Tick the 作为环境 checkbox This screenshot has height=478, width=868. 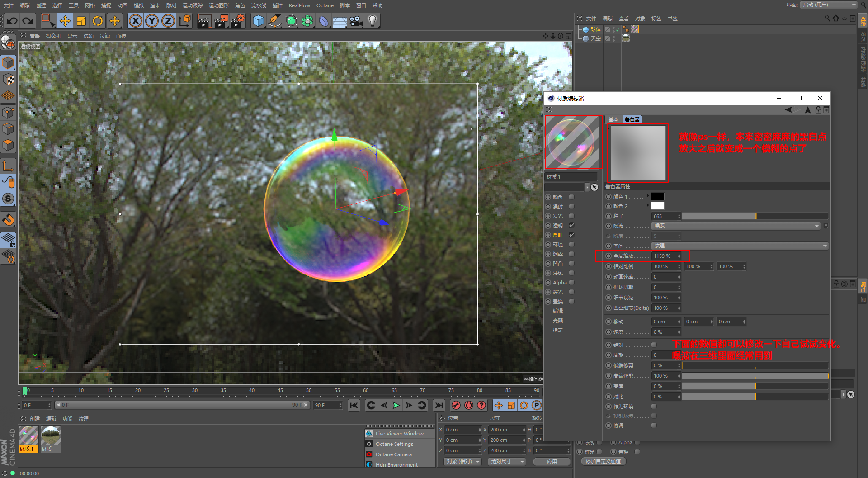point(654,407)
